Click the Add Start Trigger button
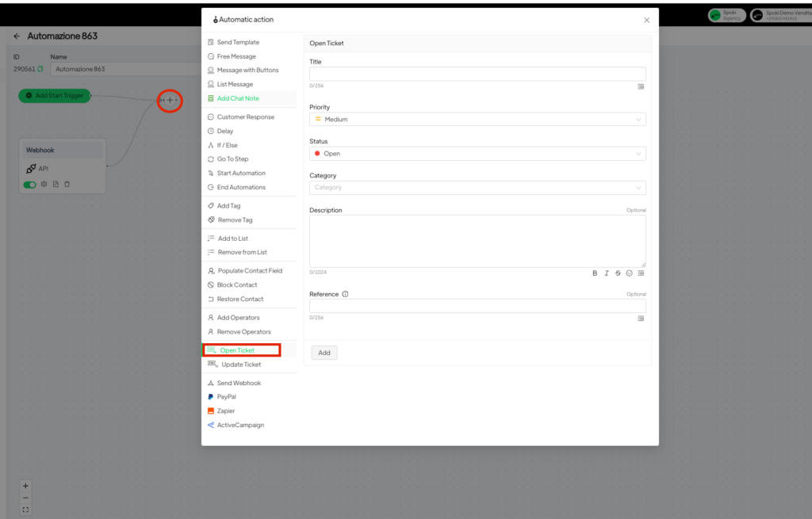The image size is (812, 519). 55,96
